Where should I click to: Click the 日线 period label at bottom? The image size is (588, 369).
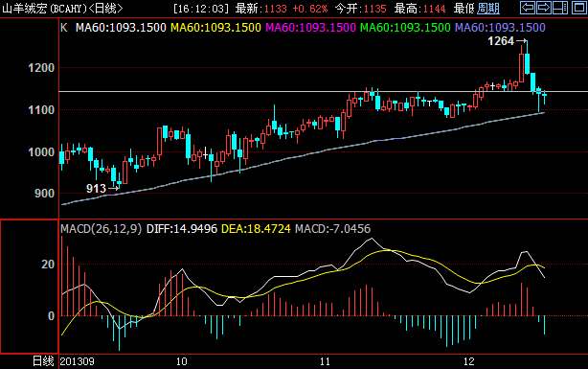tap(43, 361)
